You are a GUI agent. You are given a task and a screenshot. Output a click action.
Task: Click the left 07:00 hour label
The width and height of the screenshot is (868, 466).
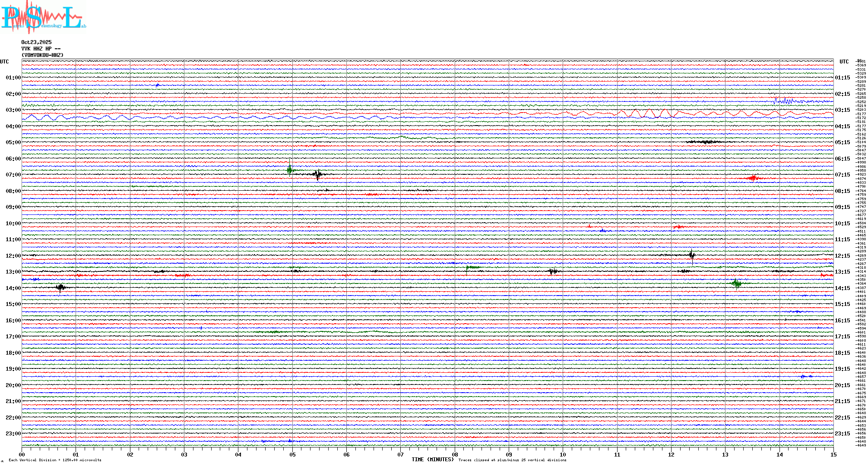click(x=13, y=175)
